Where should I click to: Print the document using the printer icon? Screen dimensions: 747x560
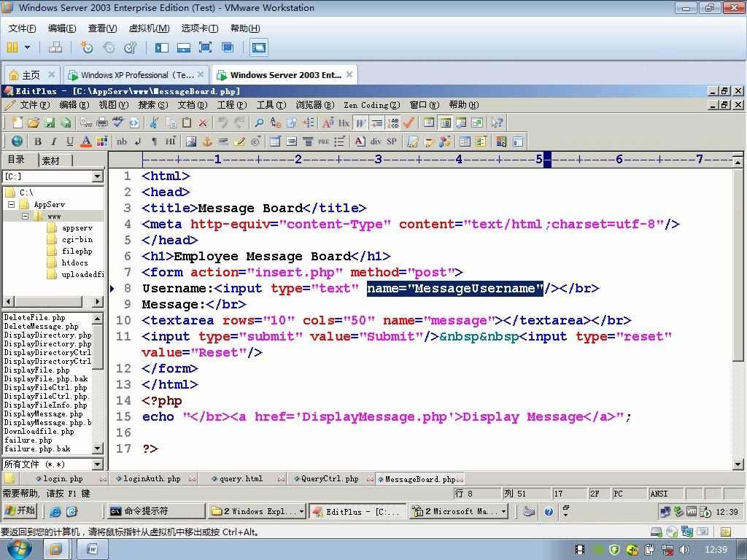coord(102,122)
